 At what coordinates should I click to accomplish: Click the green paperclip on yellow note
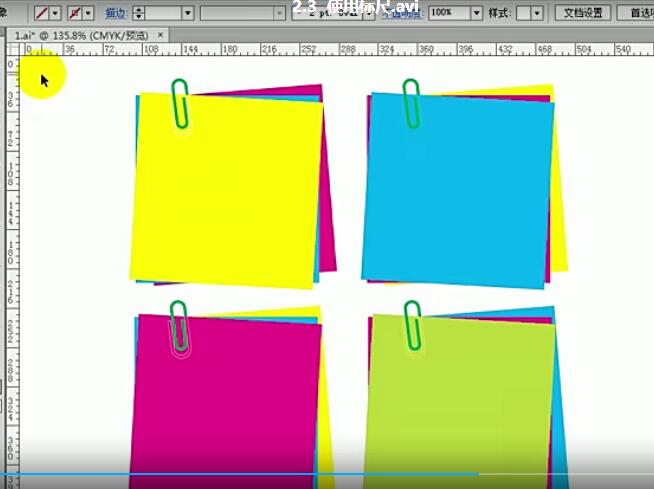180,103
